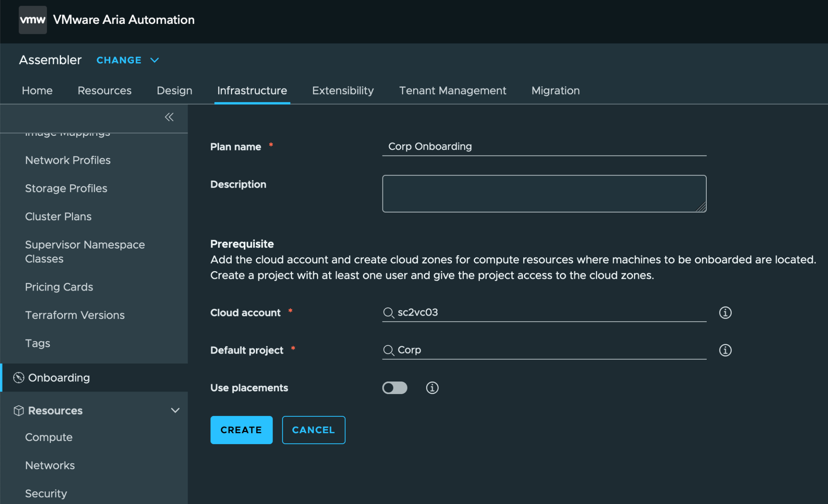The width and height of the screenshot is (828, 504).
Task: Click into the Description text area
Action: click(x=544, y=194)
